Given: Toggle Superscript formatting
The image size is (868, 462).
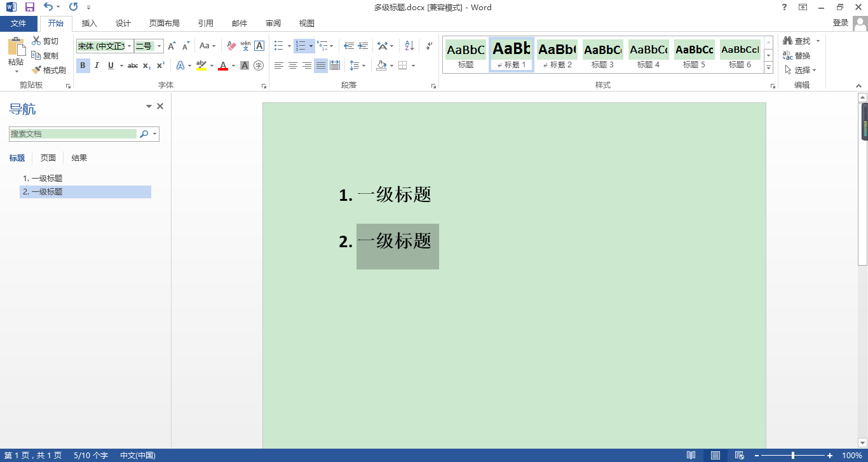Looking at the screenshot, I should tap(161, 65).
